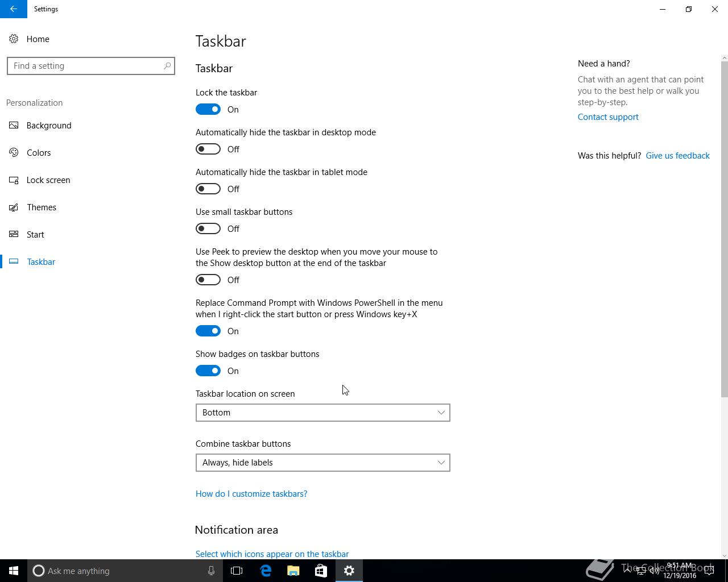Screen dimensions: 728x582
Task: Select the Background picture icon in sidebar
Action: (14, 125)
